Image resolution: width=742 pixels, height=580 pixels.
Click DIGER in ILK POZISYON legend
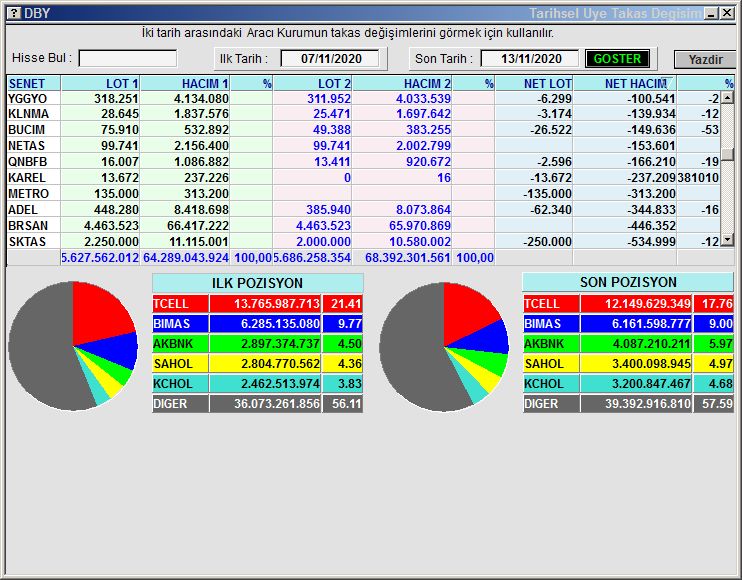(180, 404)
